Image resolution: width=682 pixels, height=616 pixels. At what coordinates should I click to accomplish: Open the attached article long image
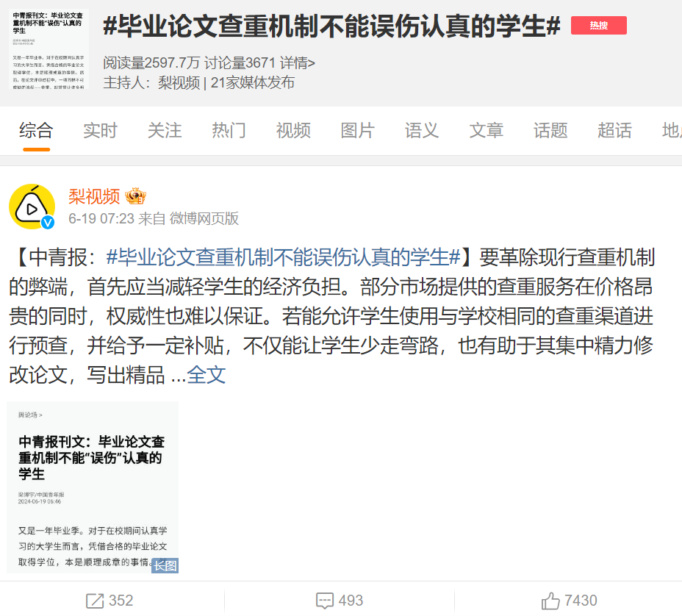click(x=93, y=487)
